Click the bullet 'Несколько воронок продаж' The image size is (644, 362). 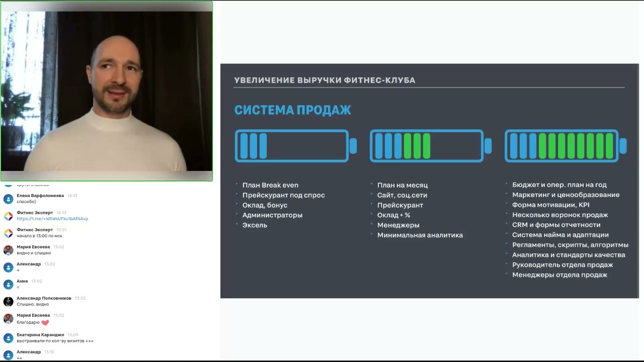560,215
